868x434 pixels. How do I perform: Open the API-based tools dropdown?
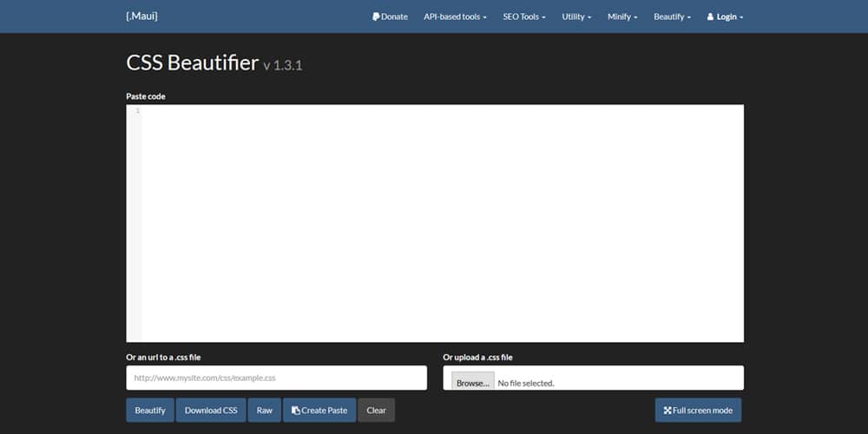click(455, 16)
